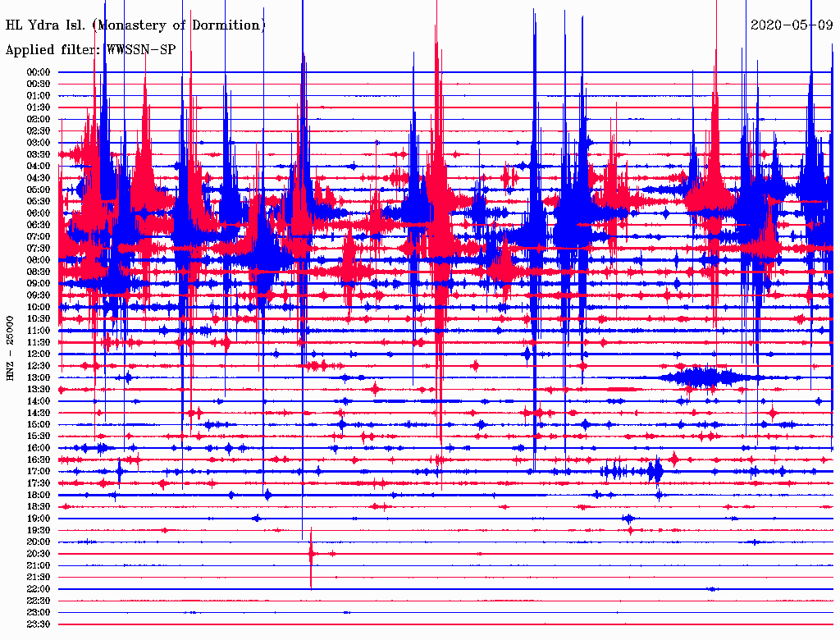Click the 14:30 time label

39,414
